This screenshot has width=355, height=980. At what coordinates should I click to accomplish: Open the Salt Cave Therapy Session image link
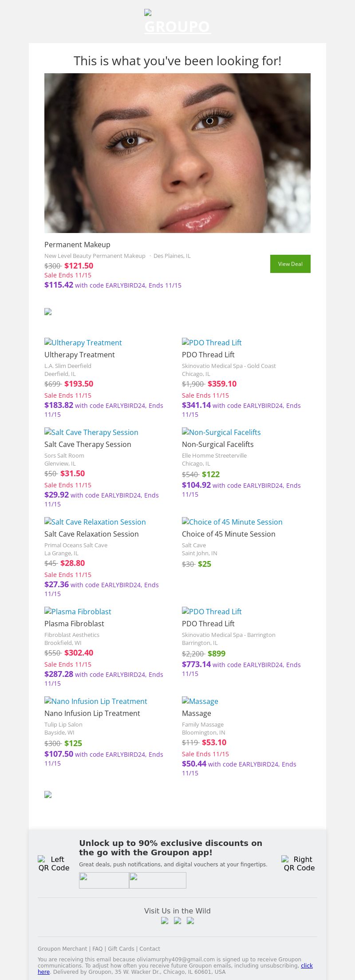pos(91,432)
